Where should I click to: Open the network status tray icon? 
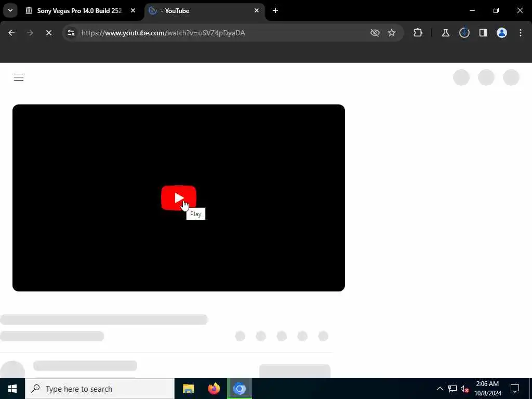tap(453, 389)
